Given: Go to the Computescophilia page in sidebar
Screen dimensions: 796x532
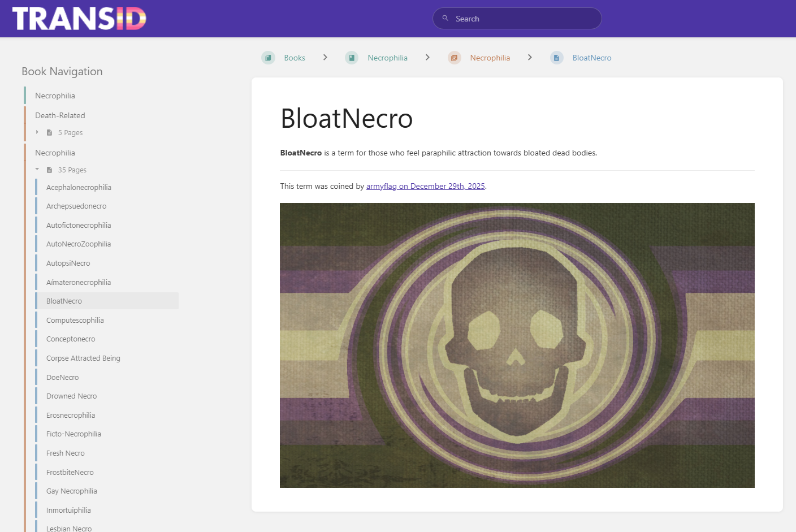Looking at the screenshot, I should 75,321.
